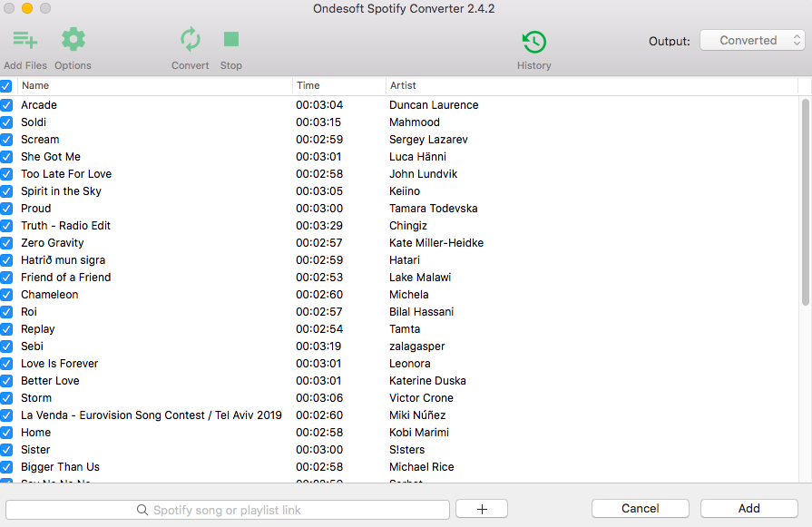Click artist name "Sergey Lazarev"
The height and width of the screenshot is (527, 812).
[x=428, y=140]
